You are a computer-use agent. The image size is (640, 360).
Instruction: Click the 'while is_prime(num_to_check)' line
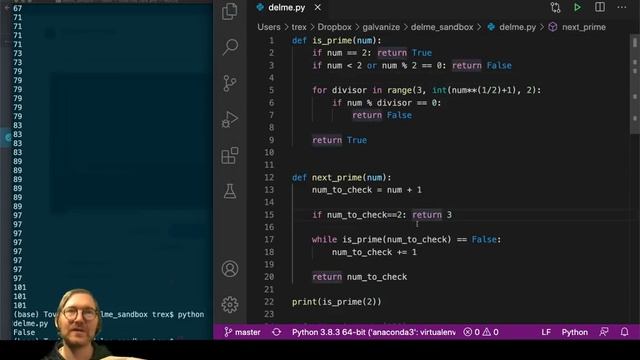406,240
